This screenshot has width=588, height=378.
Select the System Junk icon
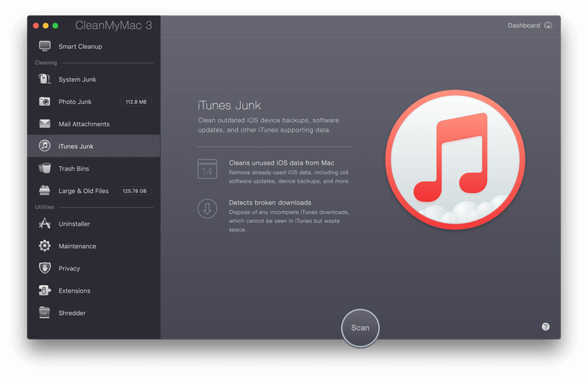click(45, 79)
